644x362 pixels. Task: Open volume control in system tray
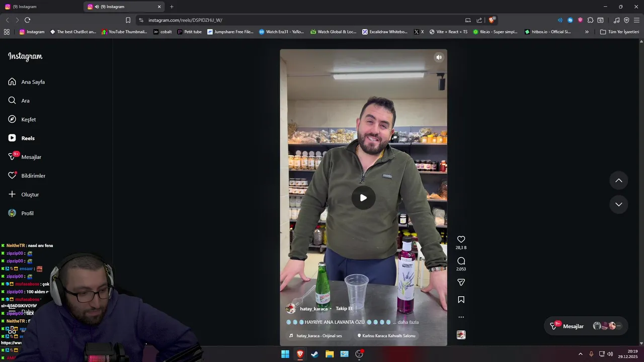610,354
